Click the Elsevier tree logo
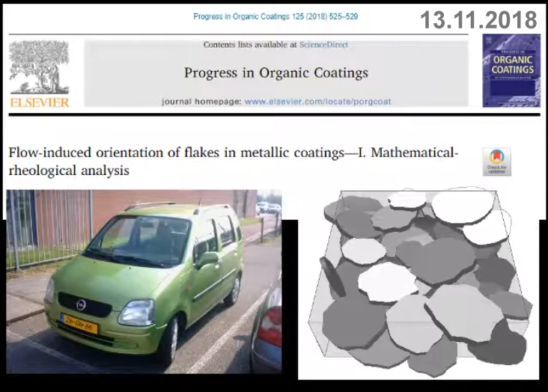The image size is (548, 392). click(x=39, y=67)
